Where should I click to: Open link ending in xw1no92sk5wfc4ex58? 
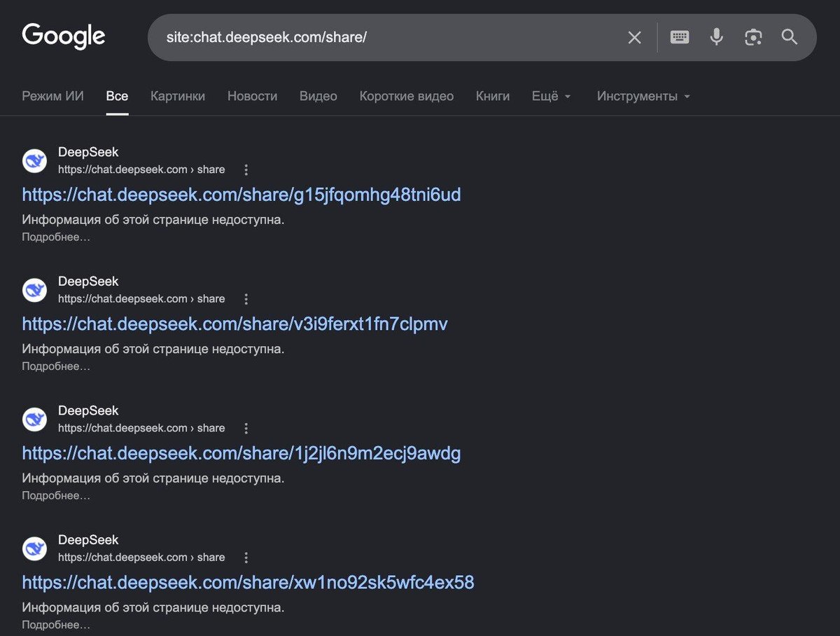[x=248, y=582]
